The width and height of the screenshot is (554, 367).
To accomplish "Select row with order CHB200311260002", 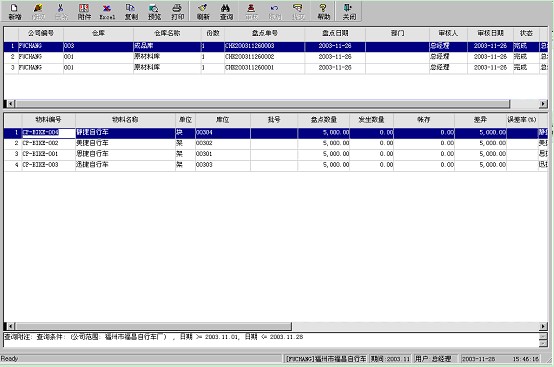I will point(276,57).
